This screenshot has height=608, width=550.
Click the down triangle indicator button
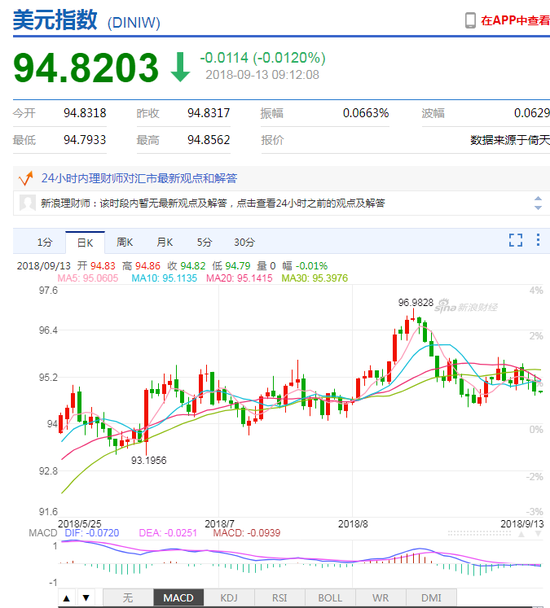(86, 598)
